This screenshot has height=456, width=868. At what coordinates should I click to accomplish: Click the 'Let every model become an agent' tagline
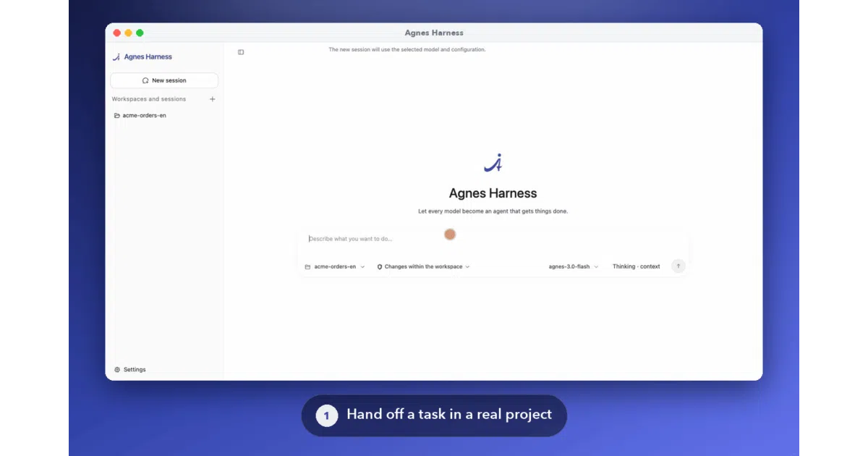493,211
